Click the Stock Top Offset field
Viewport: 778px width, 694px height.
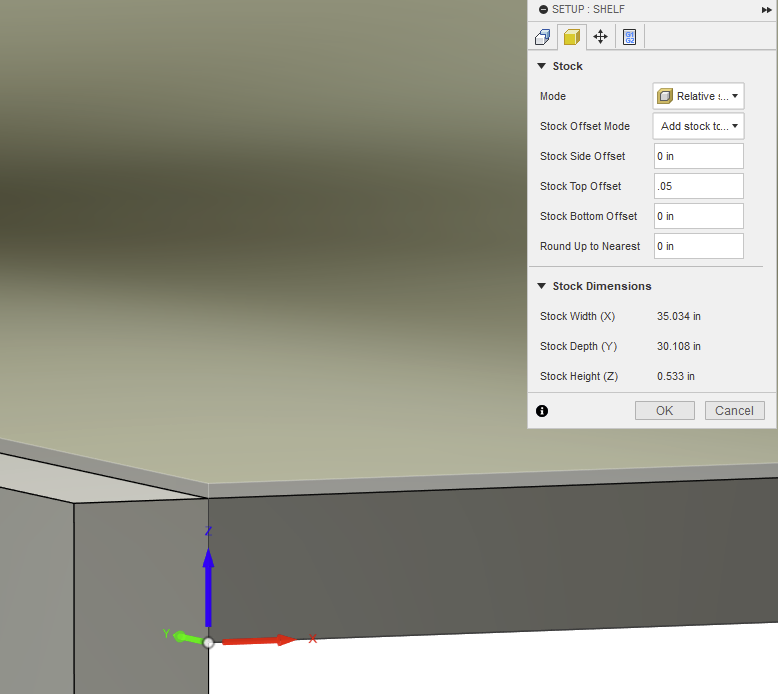(x=698, y=186)
